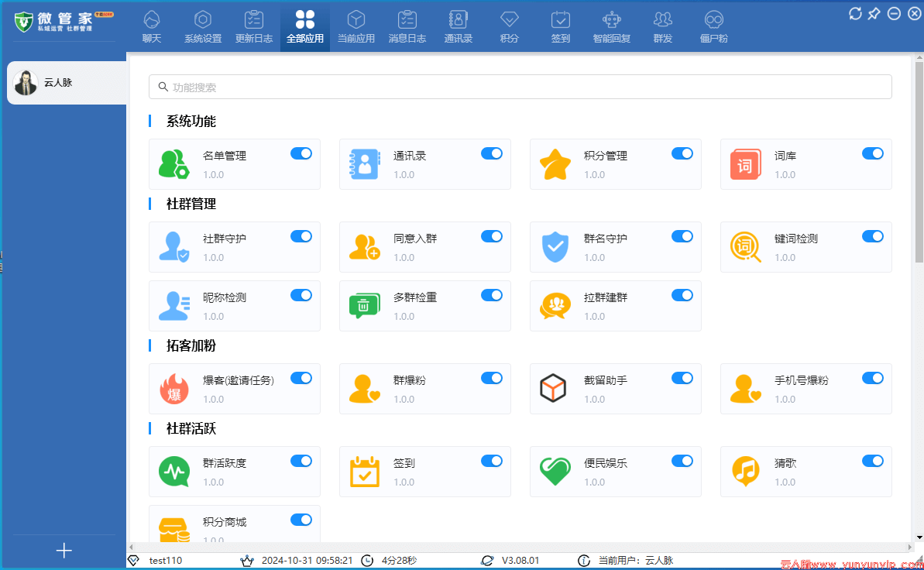Click the 昵称检测 icon
The image size is (924, 570).
(x=173, y=305)
